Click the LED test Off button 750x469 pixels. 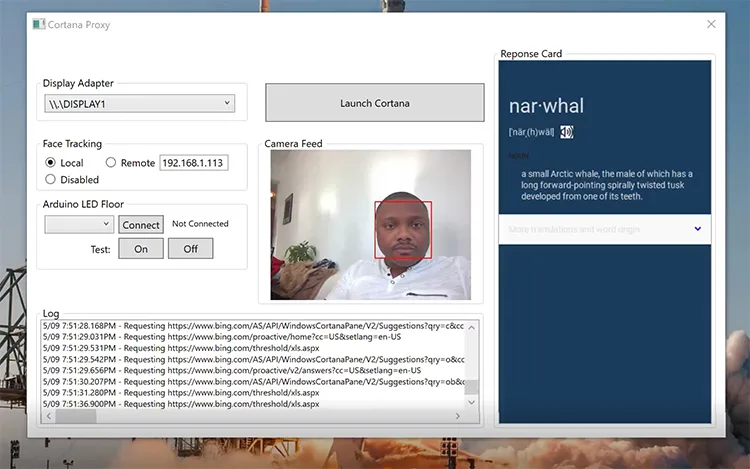pyautogui.click(x=190, y=249)
